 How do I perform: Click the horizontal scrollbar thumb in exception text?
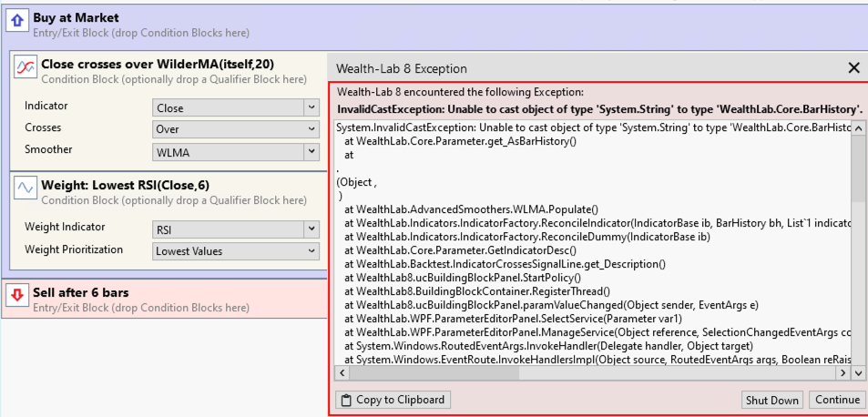pos(434,373)
